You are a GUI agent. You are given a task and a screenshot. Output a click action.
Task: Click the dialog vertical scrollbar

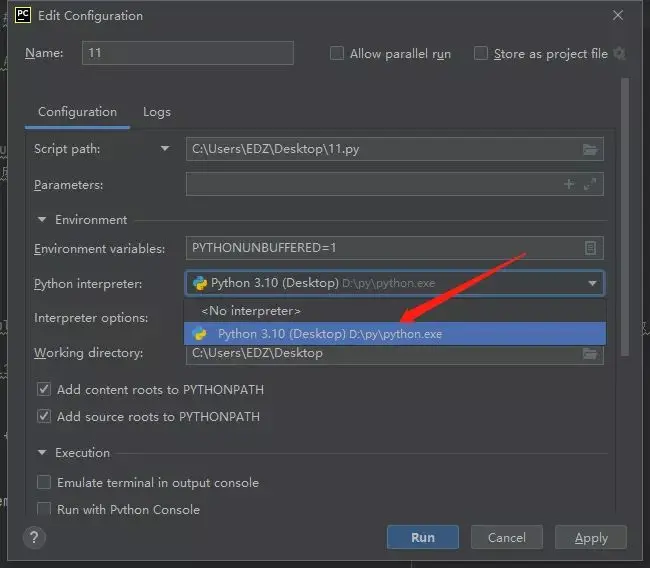click(x=625, y=217)
